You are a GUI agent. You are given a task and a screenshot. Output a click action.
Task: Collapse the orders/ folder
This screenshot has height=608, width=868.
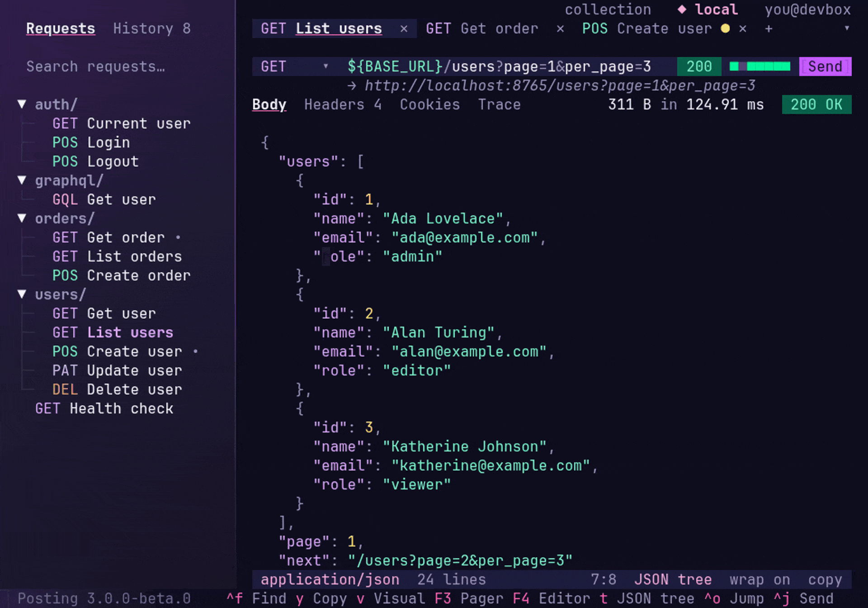22,218
